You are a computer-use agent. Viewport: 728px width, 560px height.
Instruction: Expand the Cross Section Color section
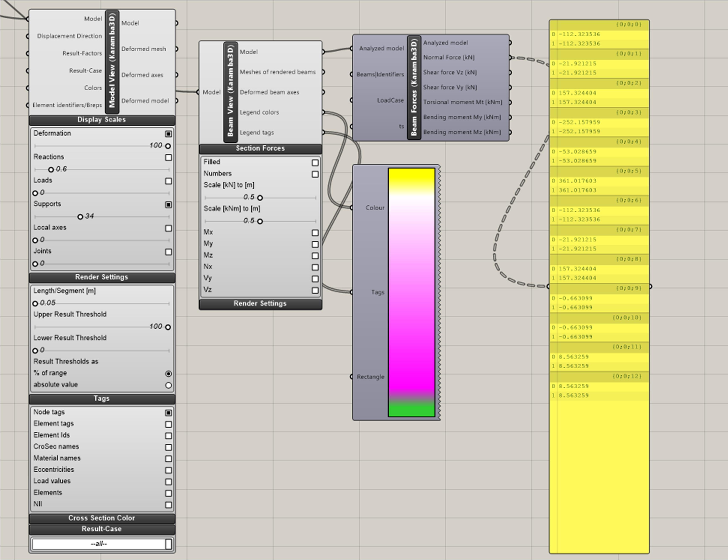pos(102,518)
